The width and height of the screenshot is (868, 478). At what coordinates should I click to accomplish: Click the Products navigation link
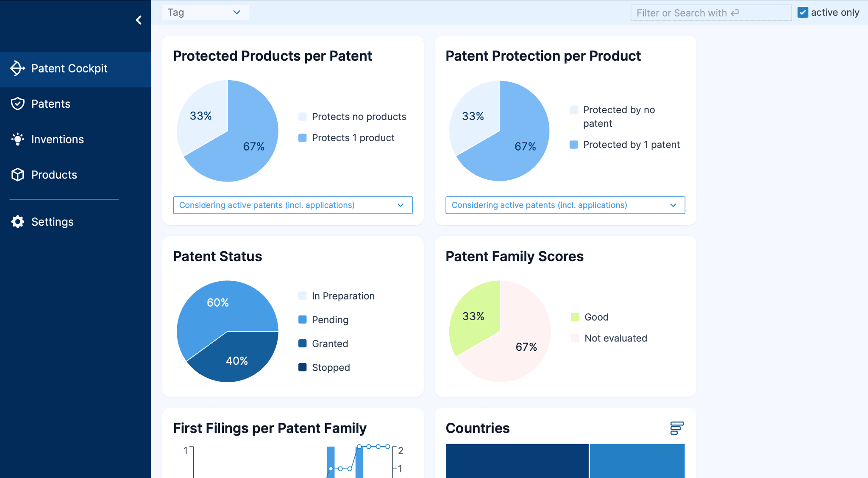pos(54,174)
